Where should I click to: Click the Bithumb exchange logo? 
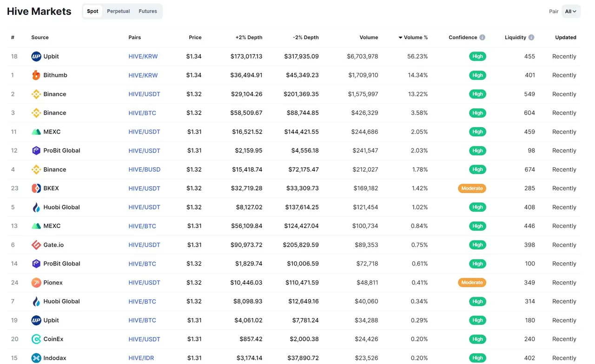[x=36, y=75]
